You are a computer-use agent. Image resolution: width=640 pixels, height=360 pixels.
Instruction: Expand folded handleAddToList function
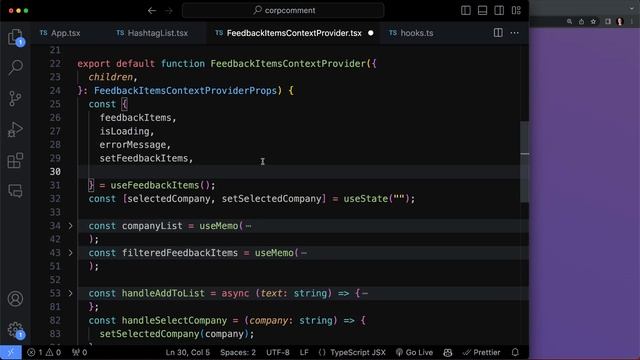70,293
